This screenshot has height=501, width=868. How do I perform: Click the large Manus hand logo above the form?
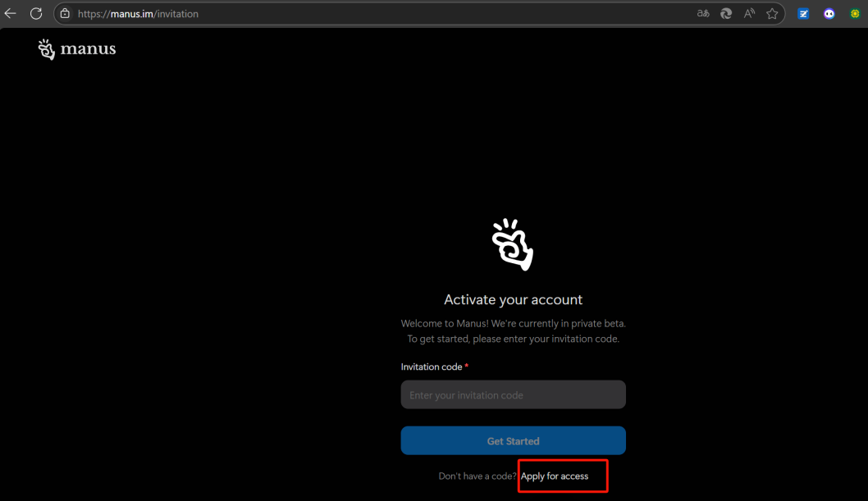coord(513,244)
